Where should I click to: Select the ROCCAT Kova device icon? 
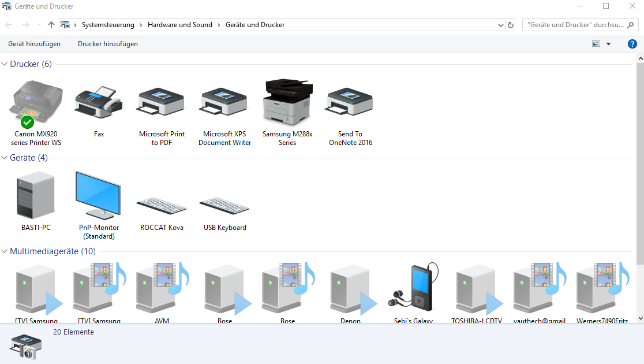pos(162,206)
